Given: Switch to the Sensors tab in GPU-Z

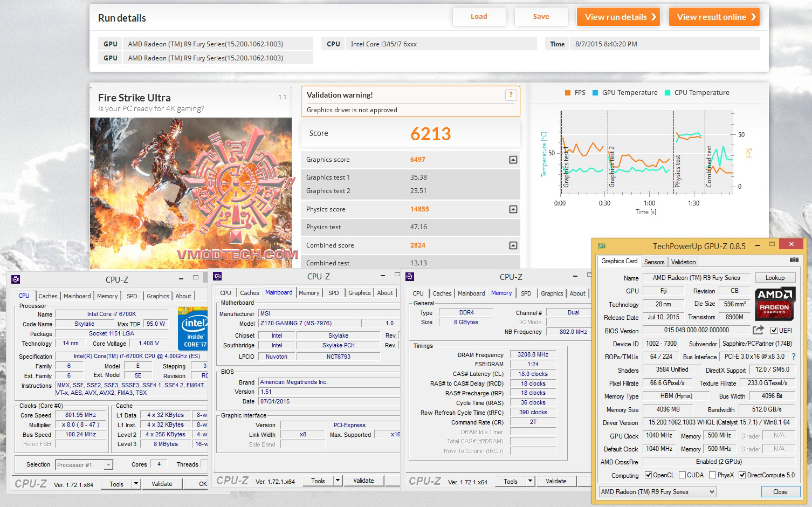Looking at the screenshot, I should point(654,262).
